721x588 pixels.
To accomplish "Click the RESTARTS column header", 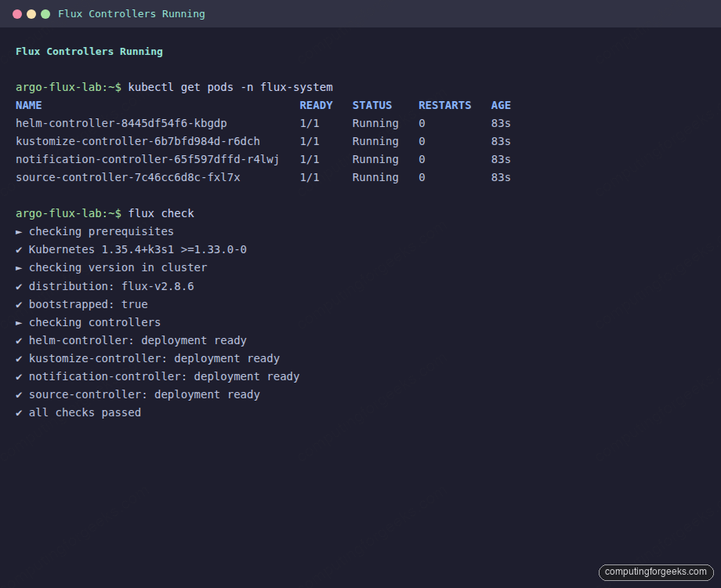I will click(444, 105).
